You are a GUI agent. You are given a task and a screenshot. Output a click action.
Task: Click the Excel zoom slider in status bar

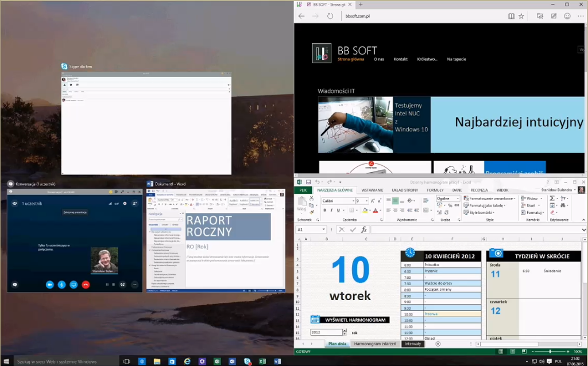pos(550,351)
